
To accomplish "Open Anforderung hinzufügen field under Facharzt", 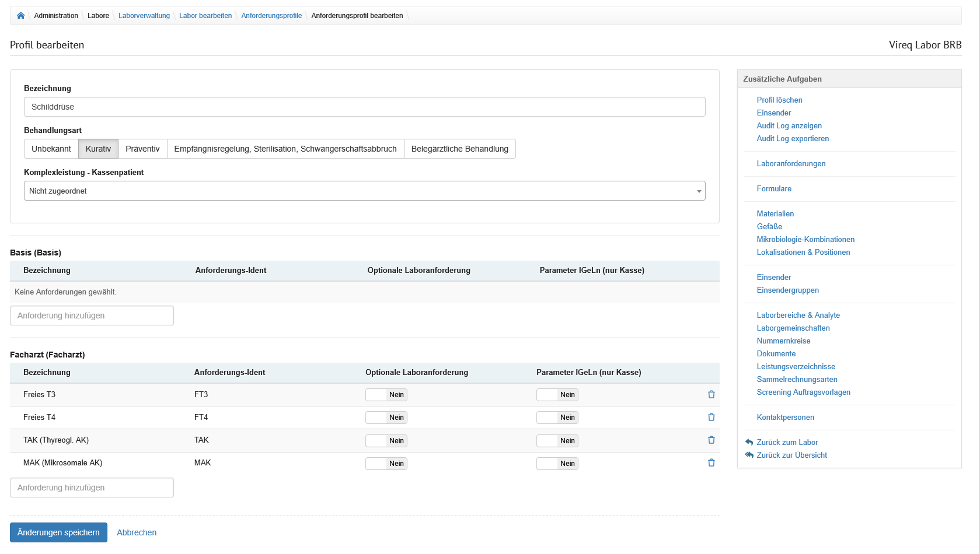I will point(92,488).
